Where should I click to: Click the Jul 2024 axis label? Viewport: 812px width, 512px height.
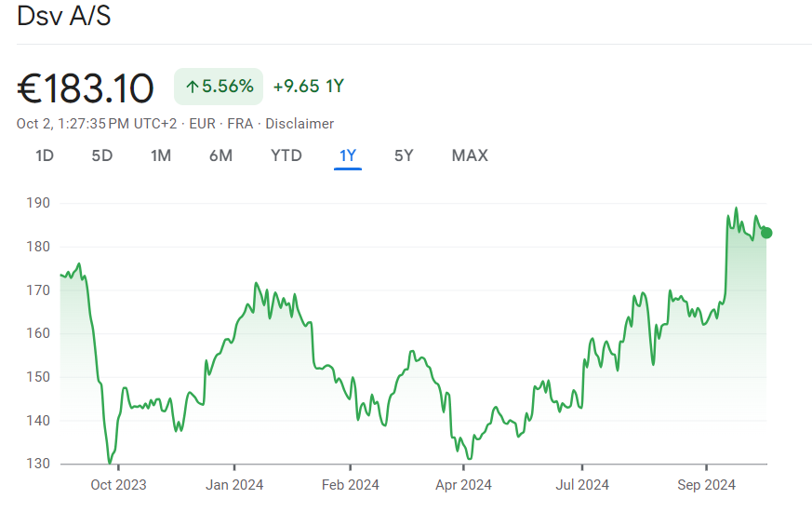click(x=582, y=485)
